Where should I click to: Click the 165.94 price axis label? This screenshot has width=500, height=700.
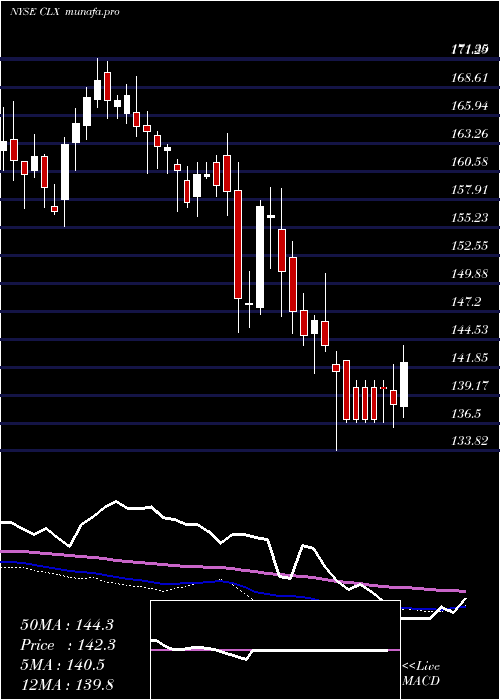(x=470, y=106)
